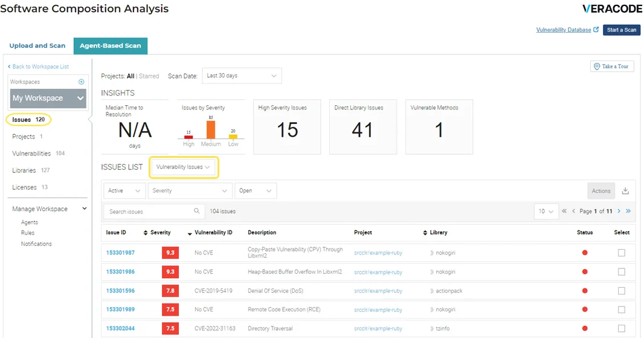Open the Vulnerability Issues dropdown
Viewport: 644px width, 338px height.
pos(183,167)
